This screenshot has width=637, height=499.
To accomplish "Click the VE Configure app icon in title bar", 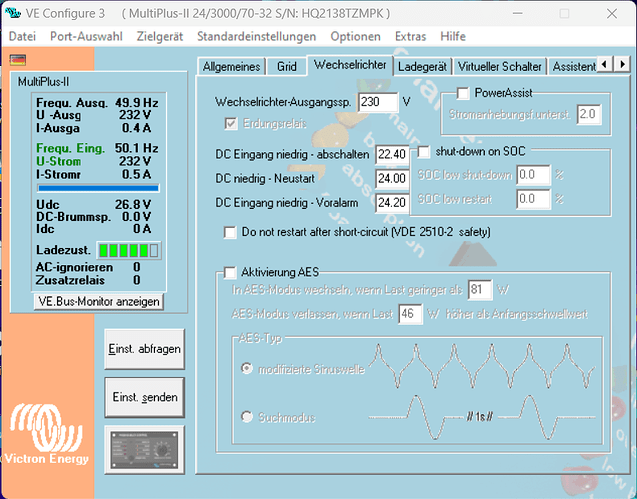I will [x=14, y=12].
